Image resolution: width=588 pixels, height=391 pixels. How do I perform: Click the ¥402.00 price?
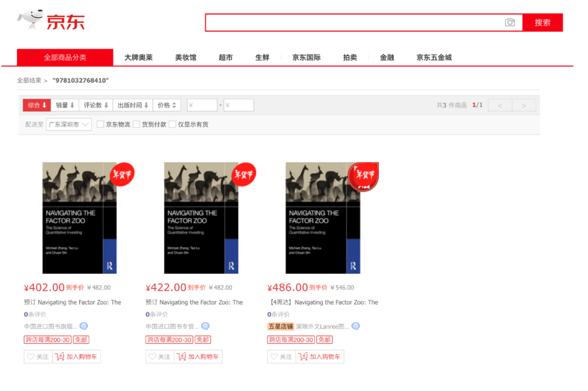coord(44,288)
